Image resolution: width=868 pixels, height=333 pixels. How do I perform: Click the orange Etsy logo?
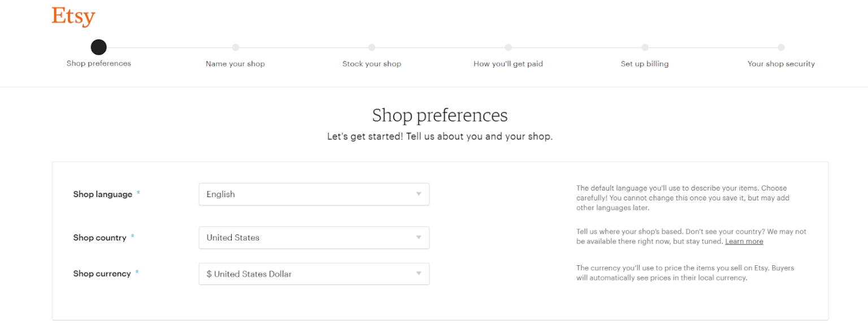click(x=73, y=16)
